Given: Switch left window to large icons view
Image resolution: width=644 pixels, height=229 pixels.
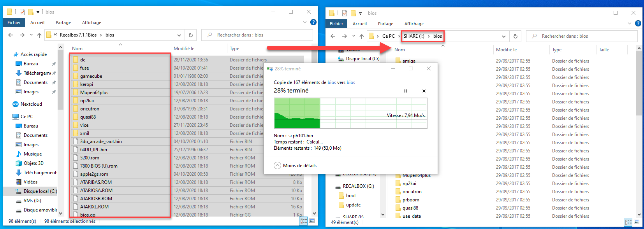Looking at the screenshot, I should pos(312,221).
